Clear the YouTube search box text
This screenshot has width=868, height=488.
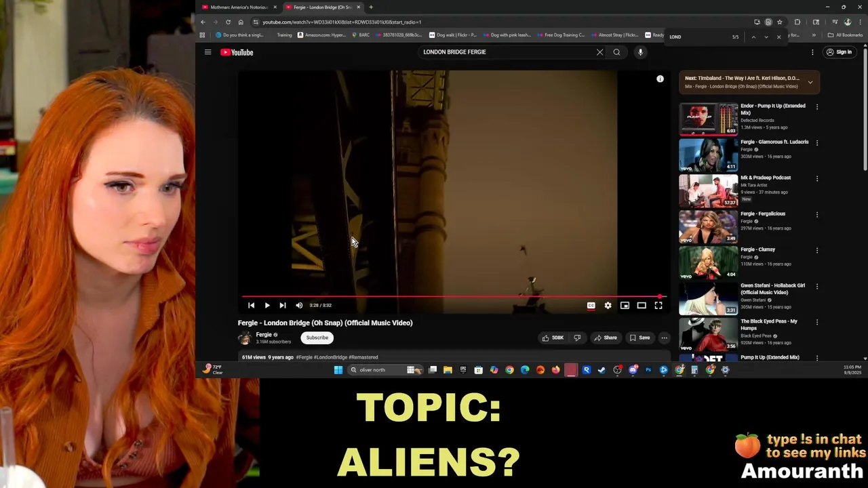[599, 52]
